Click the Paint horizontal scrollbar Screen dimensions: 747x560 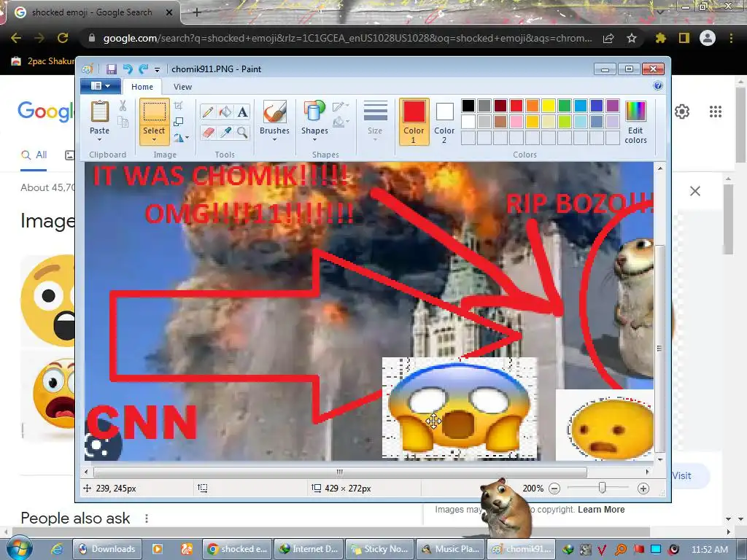pos(340,472)
